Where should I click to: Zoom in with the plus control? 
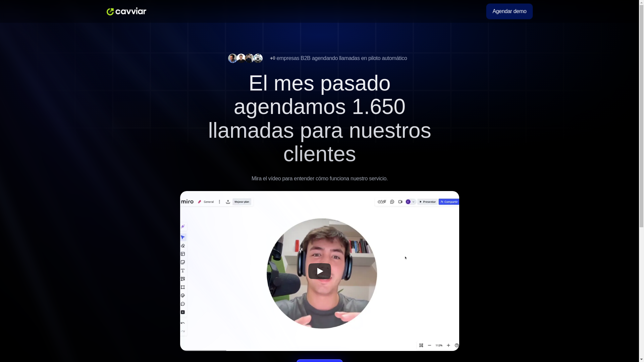point(448,345)
